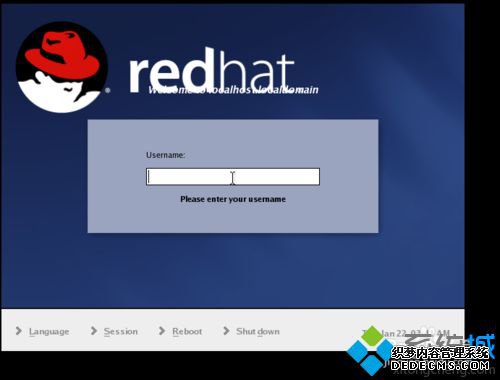Click the arrow icon beside Shut down
500x380 pixels.
(226, 331)
